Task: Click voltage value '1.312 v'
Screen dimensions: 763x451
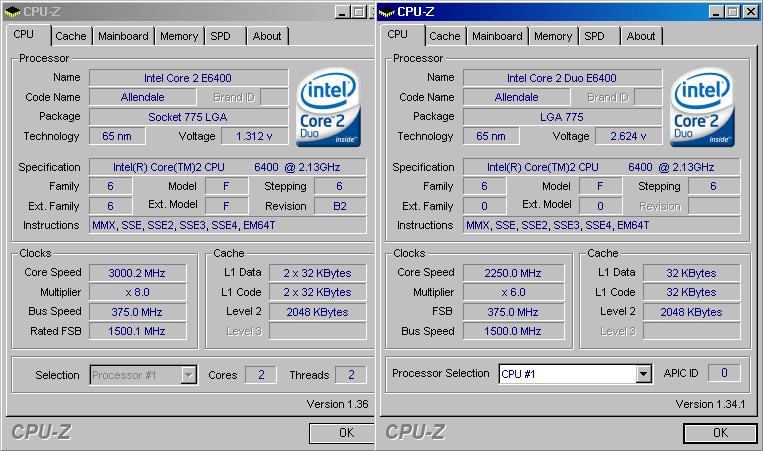Action: pyautogui.click(x=254, y=136)
